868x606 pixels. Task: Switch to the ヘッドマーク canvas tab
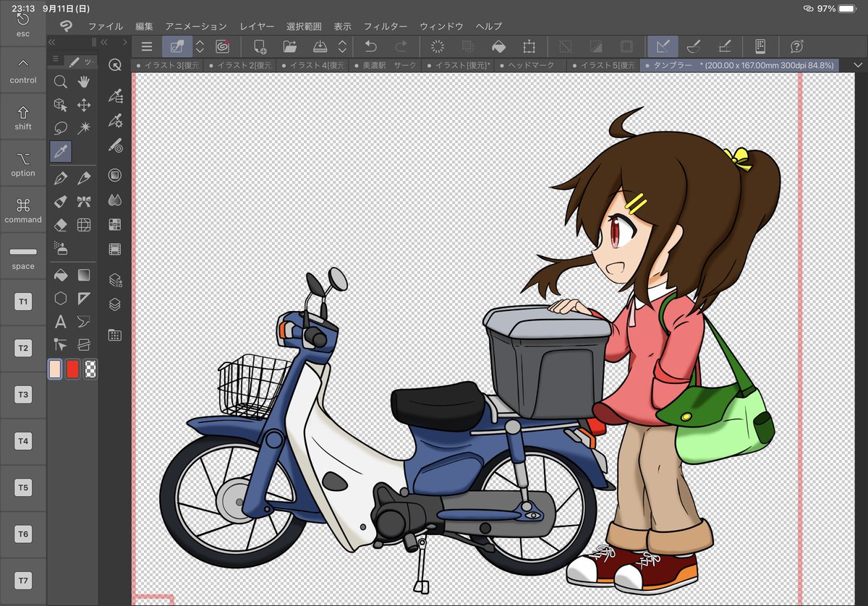point(531,65)
